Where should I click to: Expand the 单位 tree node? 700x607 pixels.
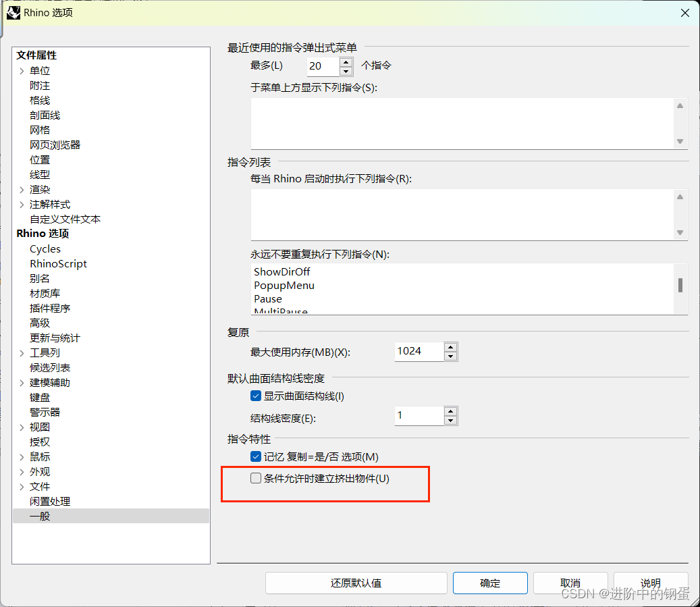pos(22,71)
